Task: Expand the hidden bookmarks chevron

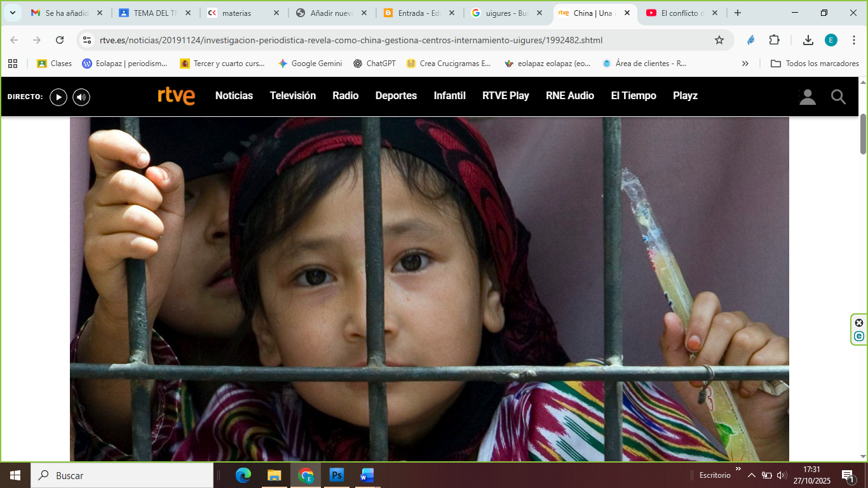Action: (x=745, y=64)
